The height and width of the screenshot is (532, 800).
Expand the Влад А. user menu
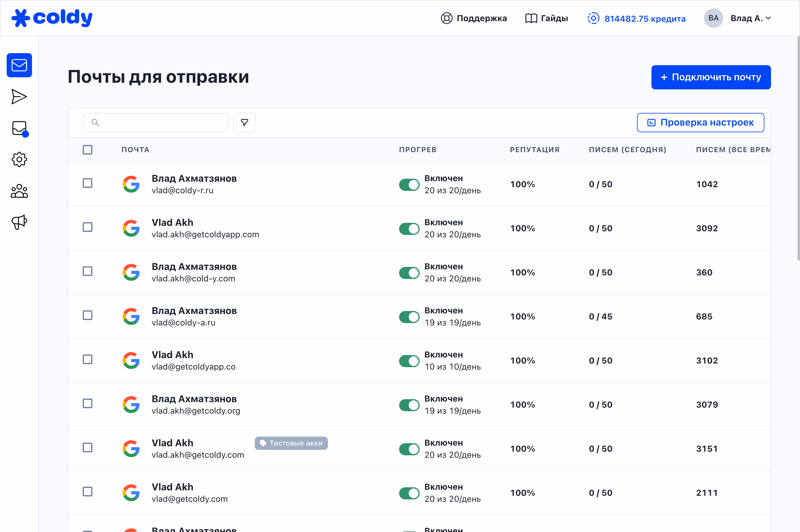click(750, 18)
